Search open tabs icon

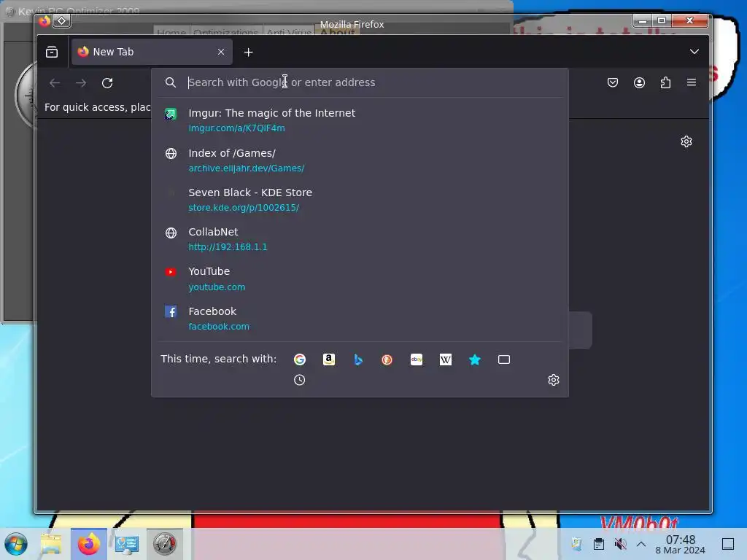coord(504,359)
